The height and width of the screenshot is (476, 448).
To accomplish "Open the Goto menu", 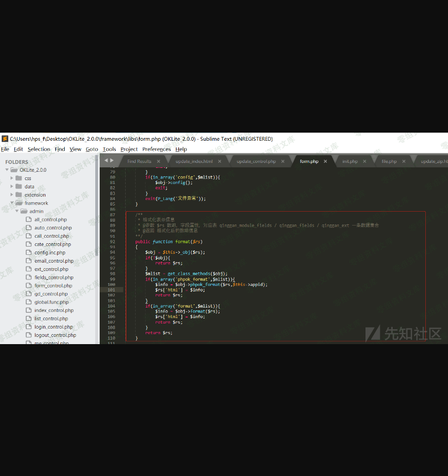I will [x=92, y=149].
